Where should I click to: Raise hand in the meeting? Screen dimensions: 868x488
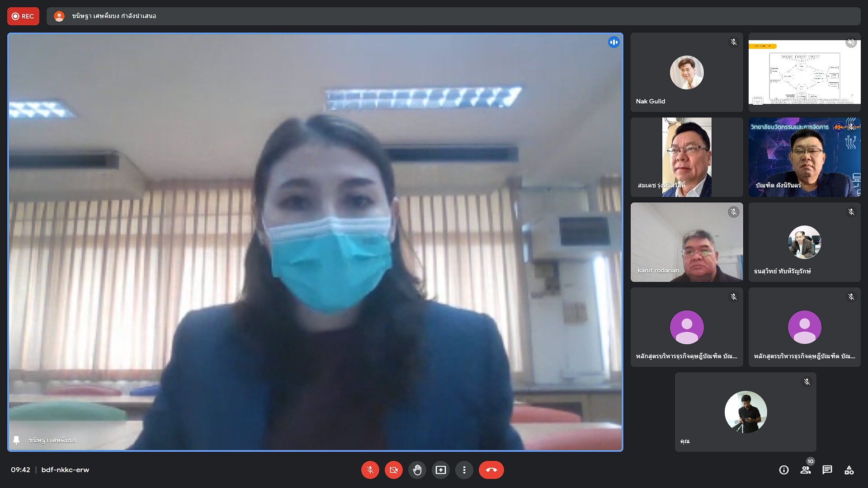[x=417, y=470]
